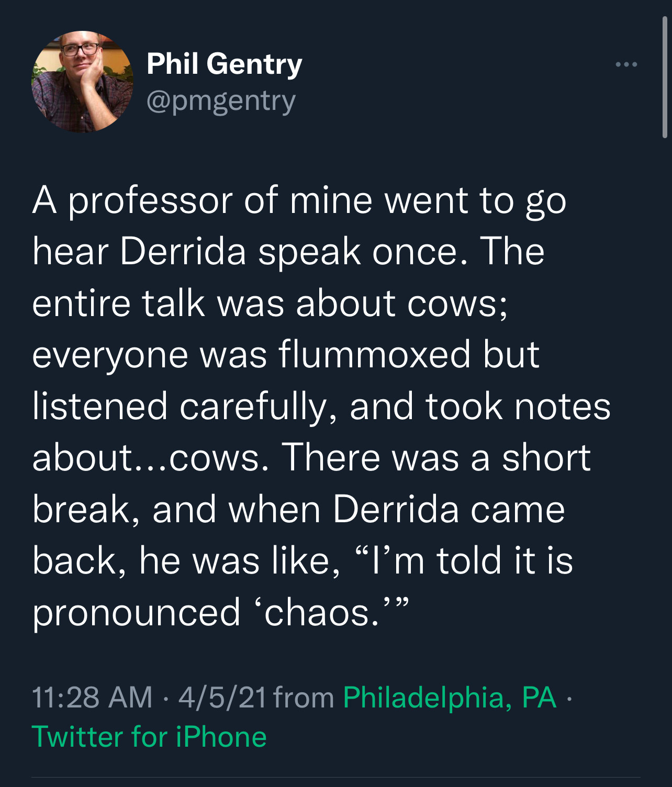Open Phil Gentry's profile picture
Image resolution: width=672 pixels, height=787 pixels.
[82, 82]
